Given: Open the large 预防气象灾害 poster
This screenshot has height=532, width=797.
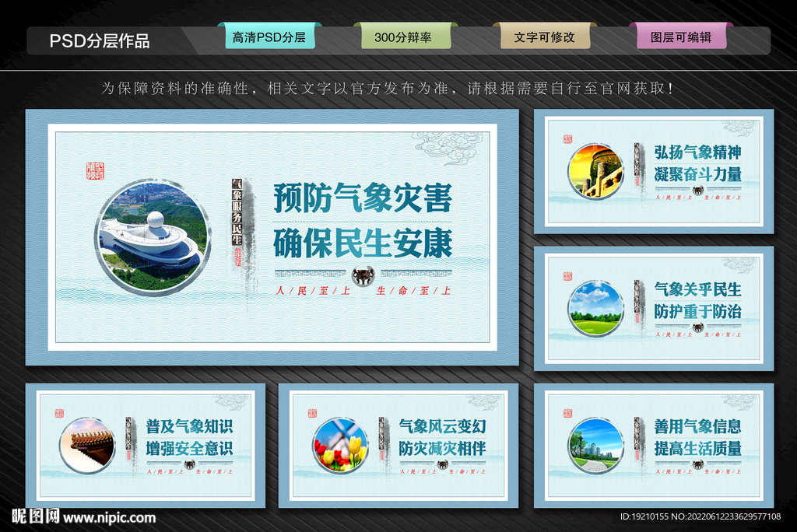Looking at the screenshot, I should [272, 236].
